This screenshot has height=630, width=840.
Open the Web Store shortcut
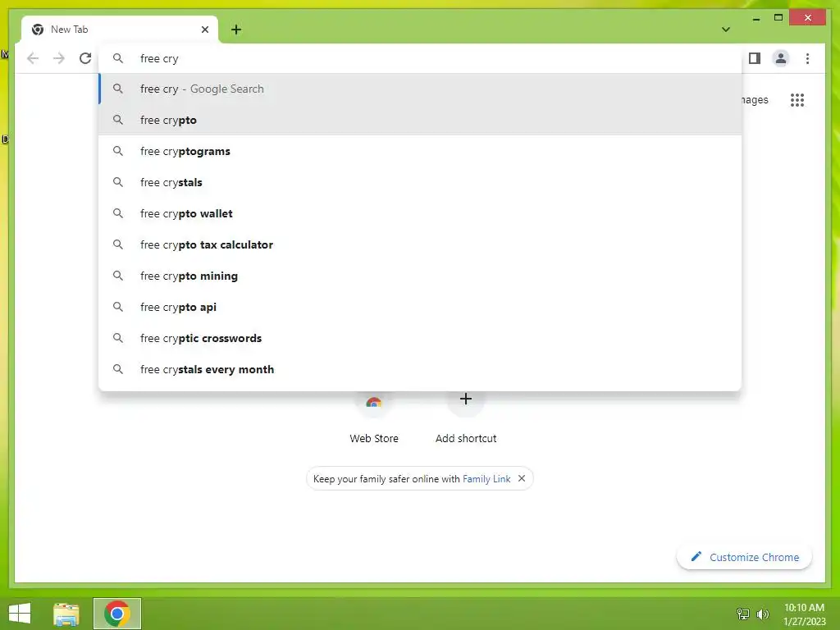374,419
